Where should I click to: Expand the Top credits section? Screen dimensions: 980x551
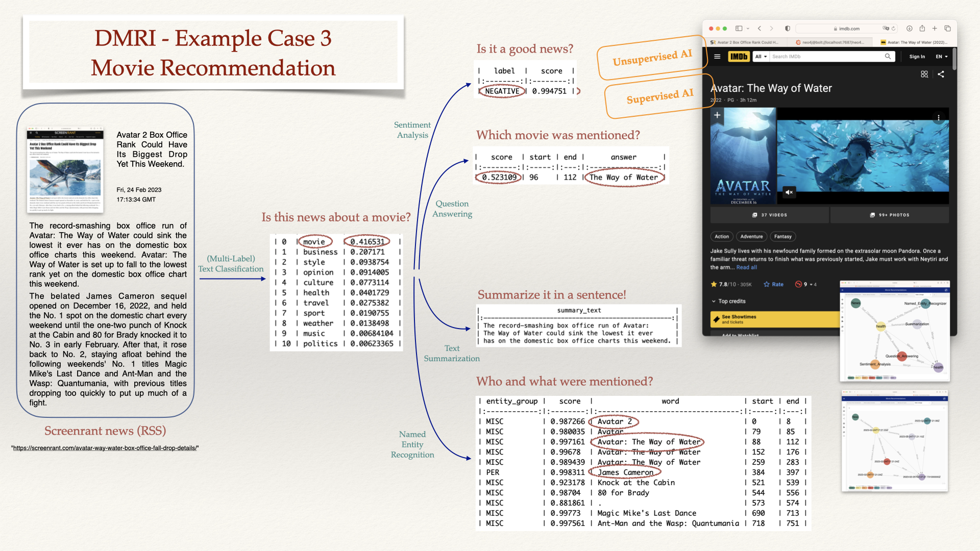pyautogui.click(x=729, y=301)
